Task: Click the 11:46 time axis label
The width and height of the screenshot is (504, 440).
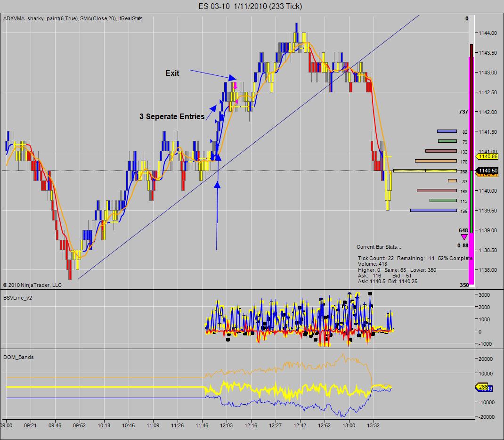Action: tap(202, 425)
